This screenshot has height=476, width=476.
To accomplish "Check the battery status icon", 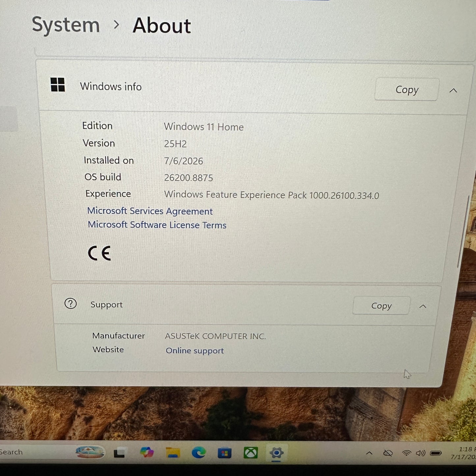I will [435, 453].
